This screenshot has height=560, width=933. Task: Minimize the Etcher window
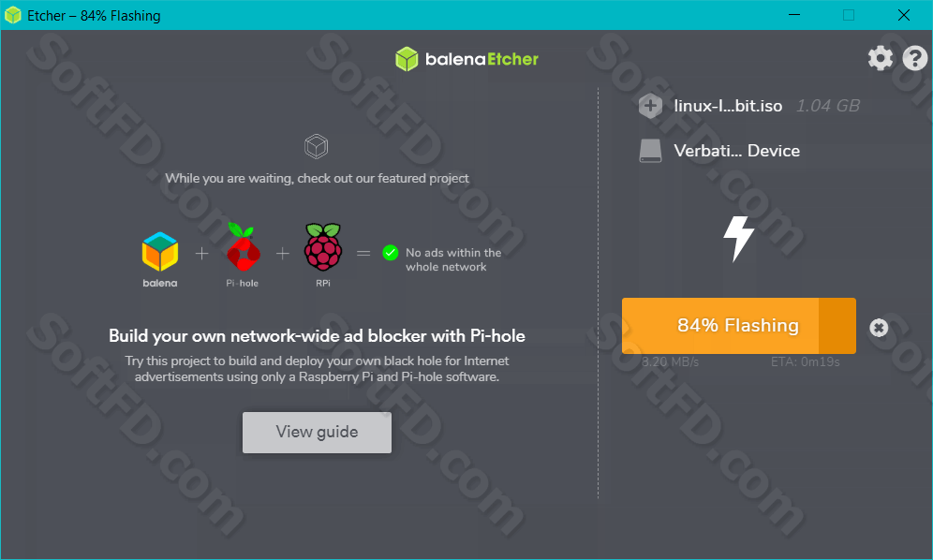tap(793, 15)
